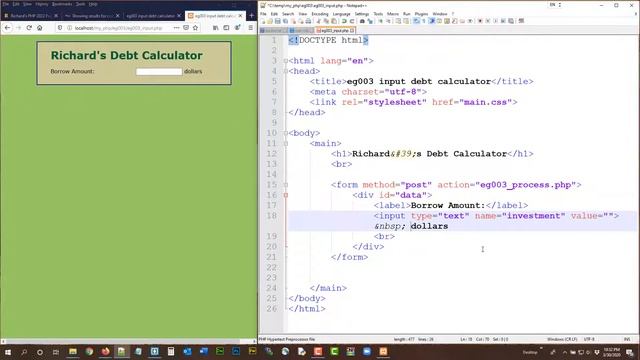Open Notepad++ Encoding menu
Screen dimensions: 640x360
click(x=320, y=14)
